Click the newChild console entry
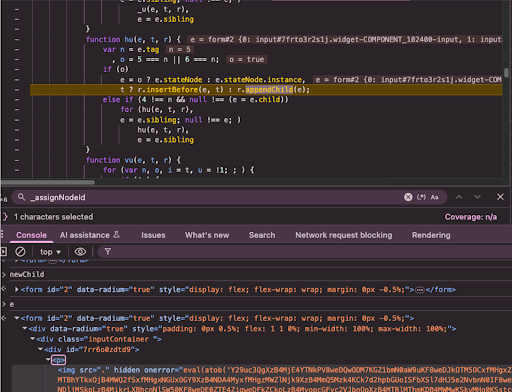This screenshot has height=392, width=512. [27, 274]
